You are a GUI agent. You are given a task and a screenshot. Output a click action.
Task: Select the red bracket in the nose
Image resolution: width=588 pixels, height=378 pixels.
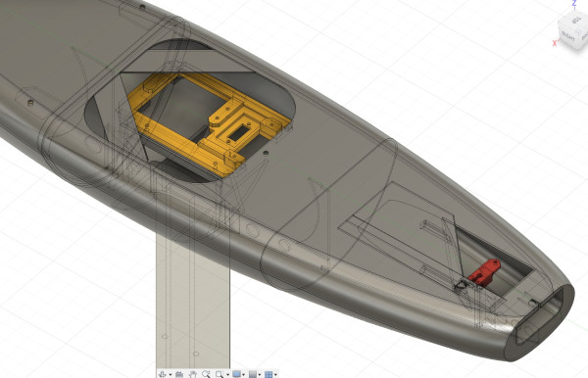coord(484,273)
